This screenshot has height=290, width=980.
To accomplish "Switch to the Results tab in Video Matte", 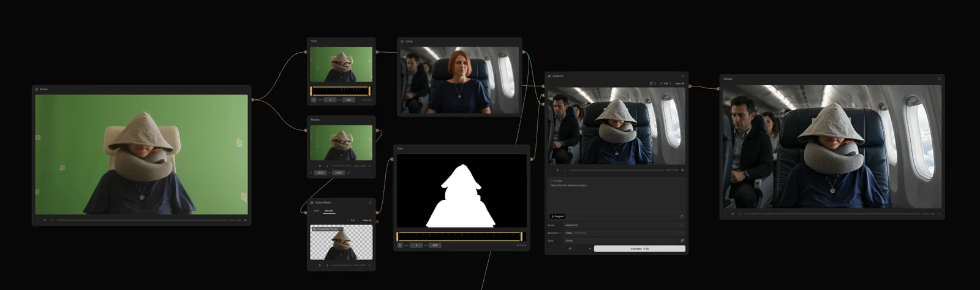I will pos(329,211).
